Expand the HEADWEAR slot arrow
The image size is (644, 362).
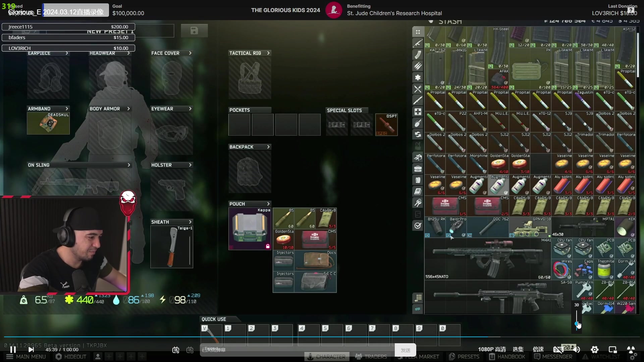[128, 53]
